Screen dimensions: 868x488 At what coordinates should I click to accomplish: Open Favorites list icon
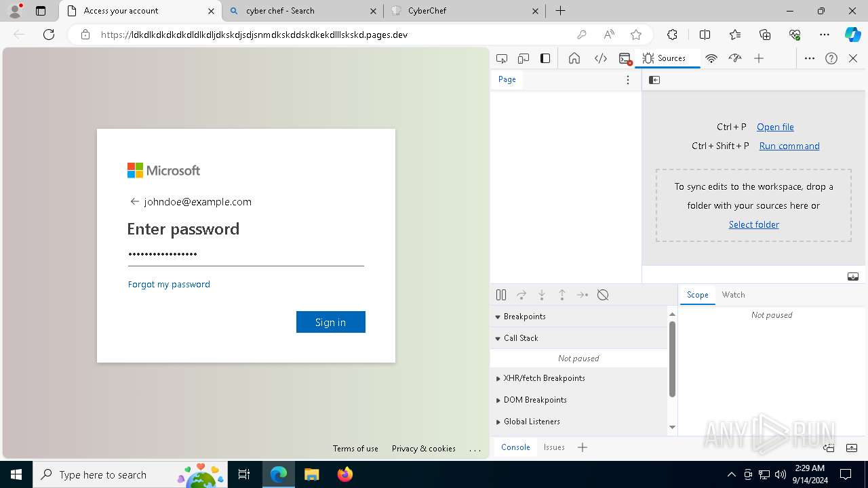click(x=735, y=35)
